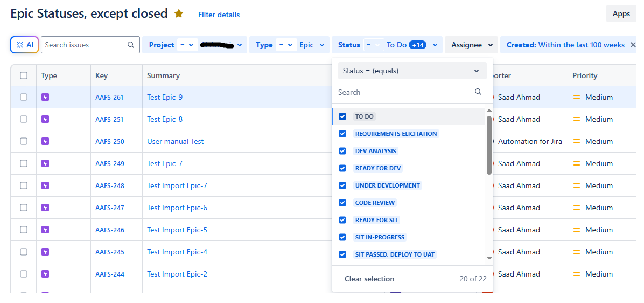Click the Epic type icon for AAFS-261
644x303 pixels.
[45, 97]
